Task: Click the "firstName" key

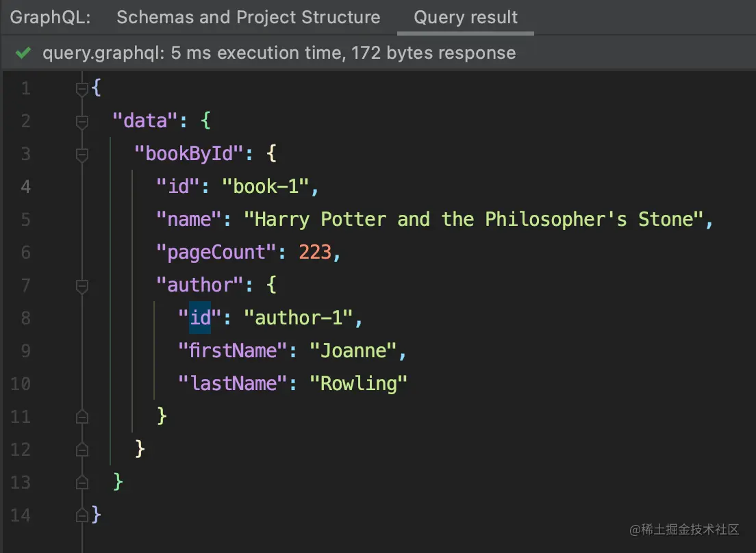Action: coord(232,350)
